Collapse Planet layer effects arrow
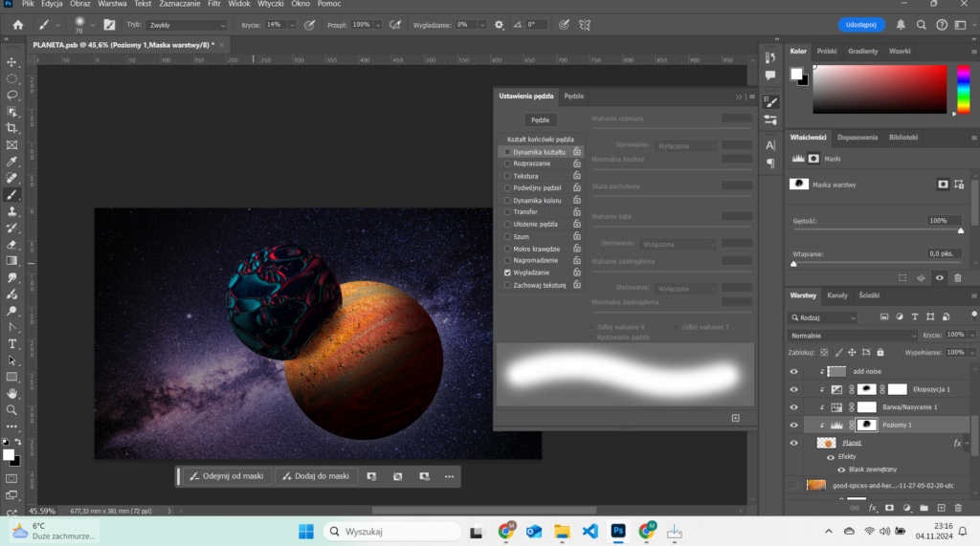 coord(967,443)
